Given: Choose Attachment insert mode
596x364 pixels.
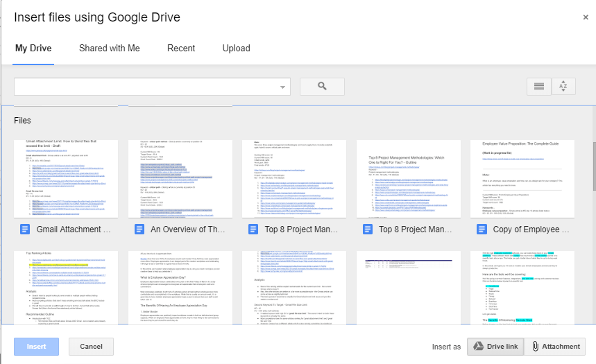Looking at the screenshot, I should [555, 347].
